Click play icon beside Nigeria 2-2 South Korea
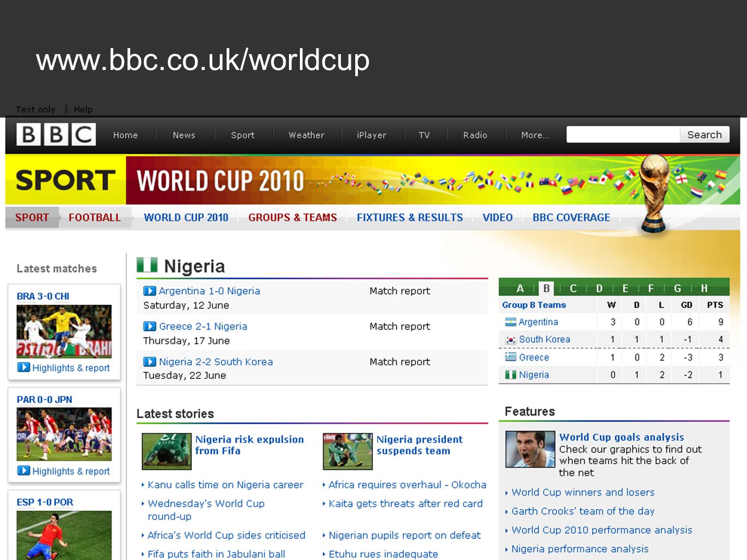The width and height of the screenshot is (747, 560). coord(149,361)
